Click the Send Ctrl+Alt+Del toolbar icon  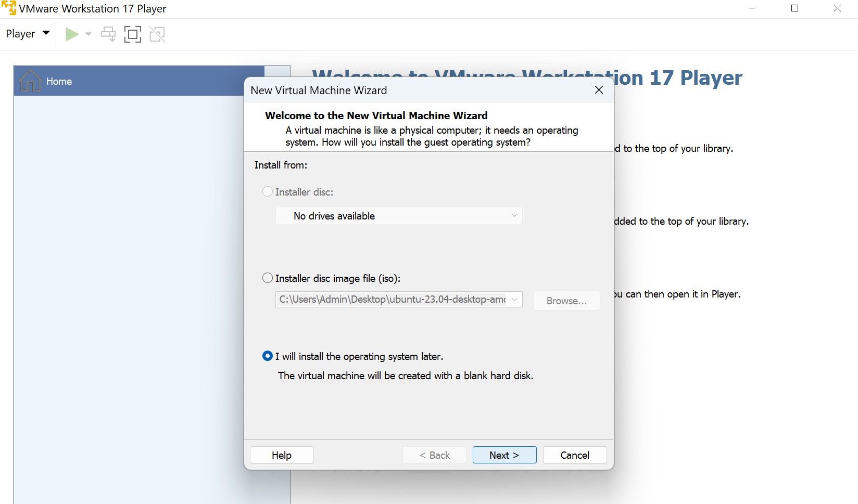point(108,34)
